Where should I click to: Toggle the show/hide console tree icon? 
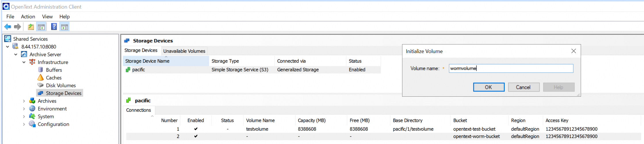pyautogui.click(x=41, y=27)
